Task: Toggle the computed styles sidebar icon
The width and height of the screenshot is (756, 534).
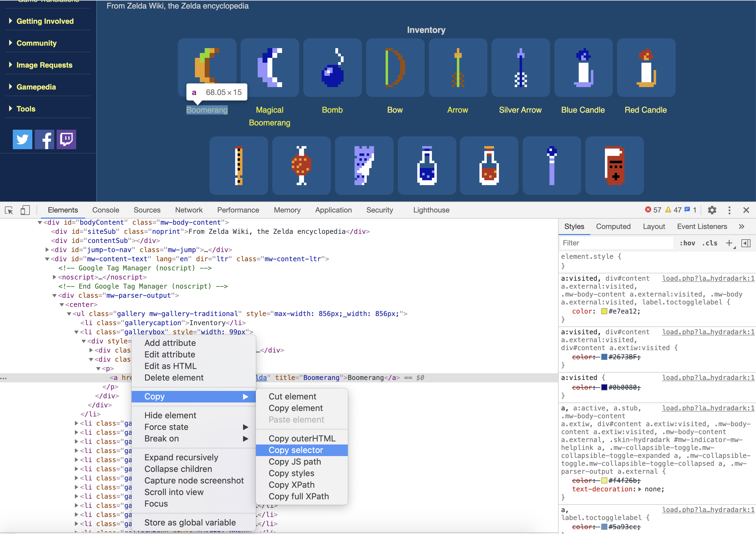Action: coord(745,243)
